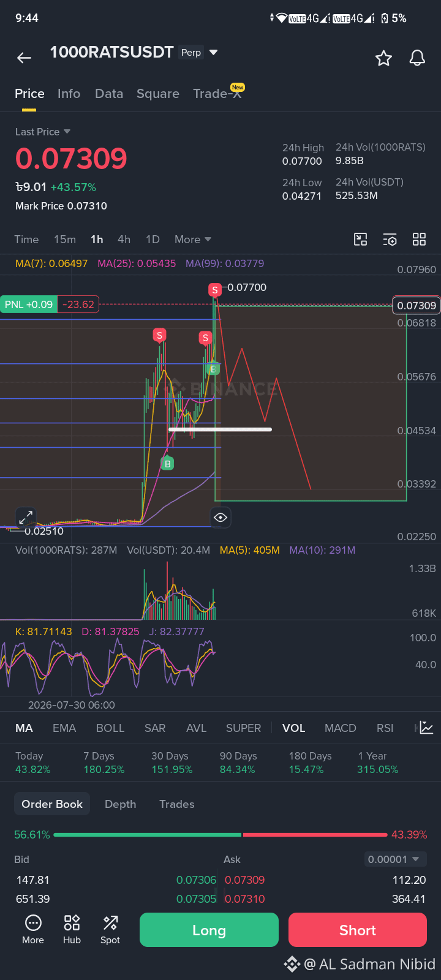This screenshot has width=441, height=980.
Task: Open indicator chart settings icon beside RSI
Action: pos(426,728)
